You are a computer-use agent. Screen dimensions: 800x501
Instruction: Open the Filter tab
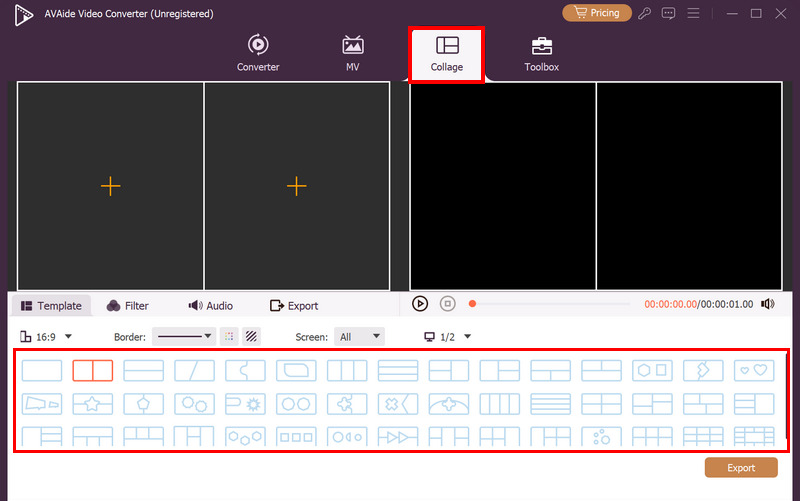pyautogui.click(x=128, y=306)
